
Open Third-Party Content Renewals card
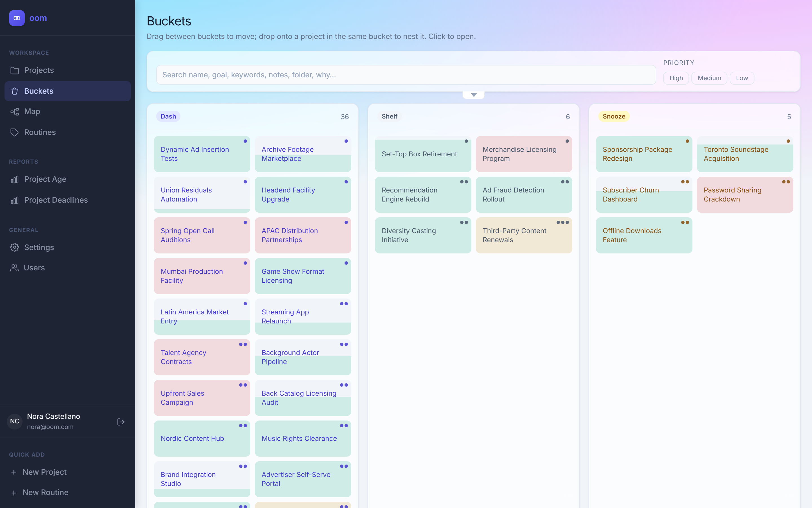point(524,236)
